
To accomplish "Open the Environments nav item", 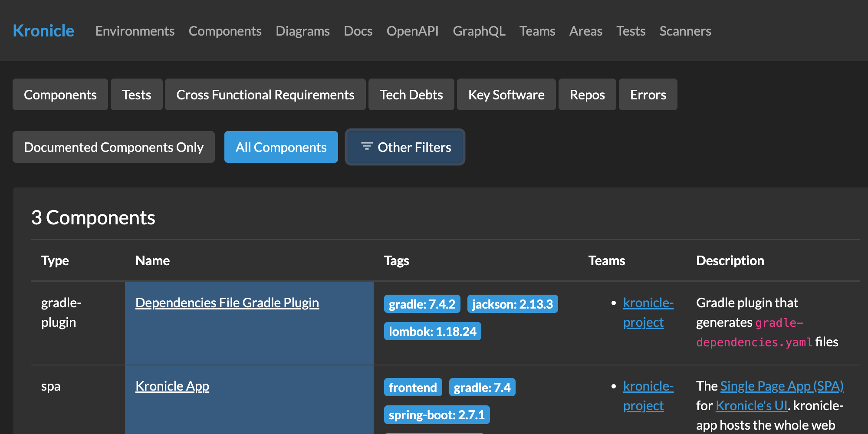I will tap(135, 31).
